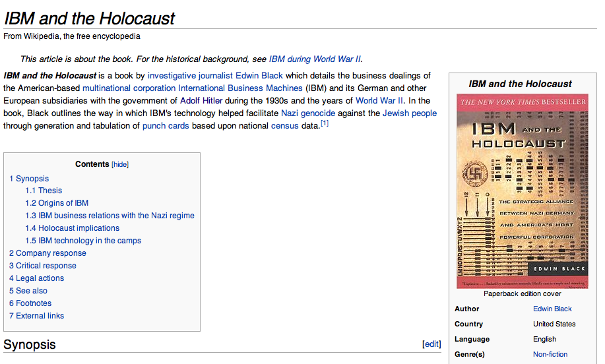The width and height of the screenshot is (605, 364).
Task: Open the Jewish people link
Action: [410, 113]
